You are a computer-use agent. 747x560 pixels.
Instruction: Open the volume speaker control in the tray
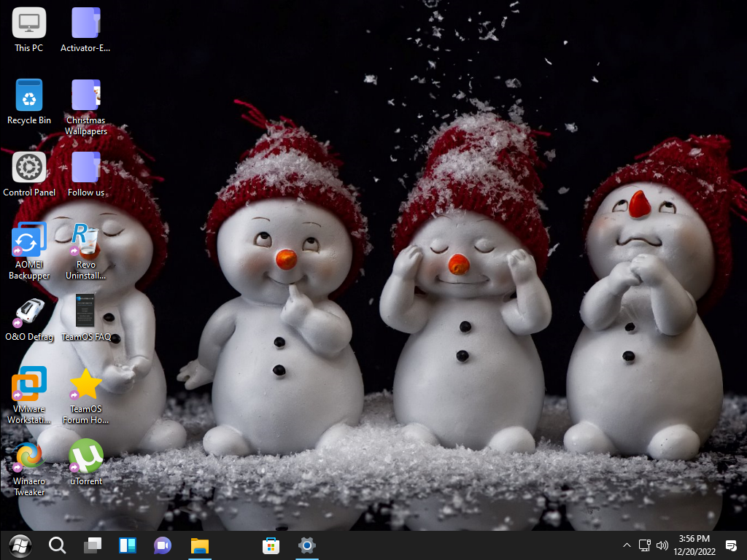pos(662,545)
